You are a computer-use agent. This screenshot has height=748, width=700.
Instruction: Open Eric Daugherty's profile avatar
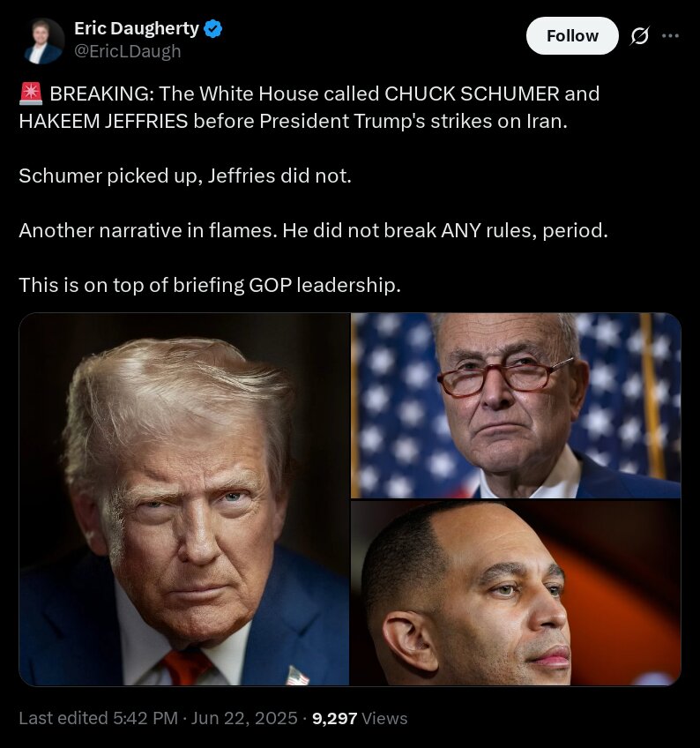(x=42, y=41)
